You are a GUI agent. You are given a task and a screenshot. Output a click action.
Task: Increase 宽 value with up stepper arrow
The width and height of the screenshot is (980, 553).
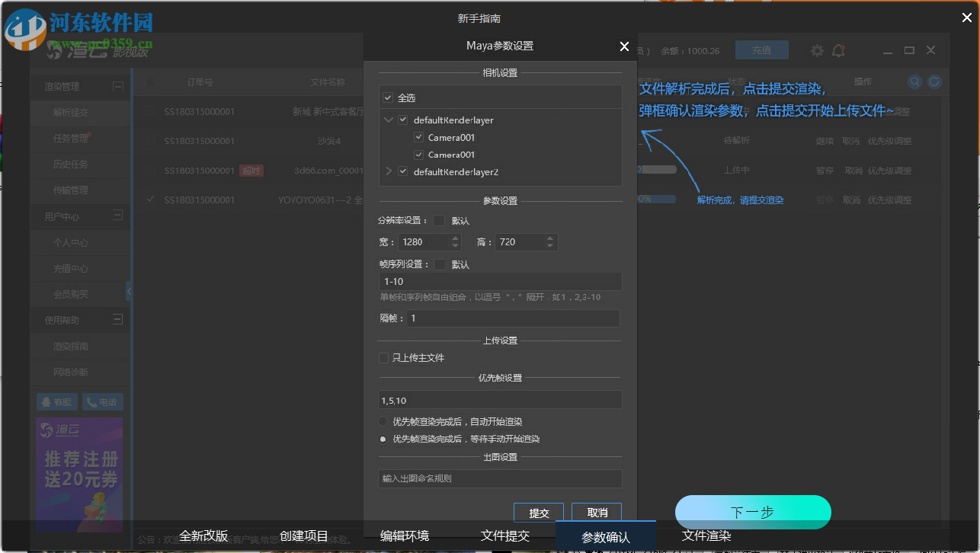455,238
